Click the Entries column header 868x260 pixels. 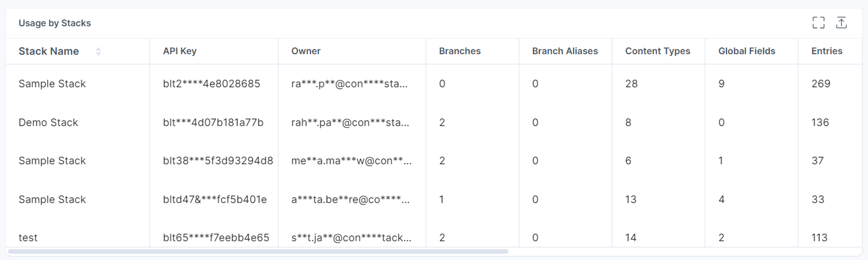[827, 51]
